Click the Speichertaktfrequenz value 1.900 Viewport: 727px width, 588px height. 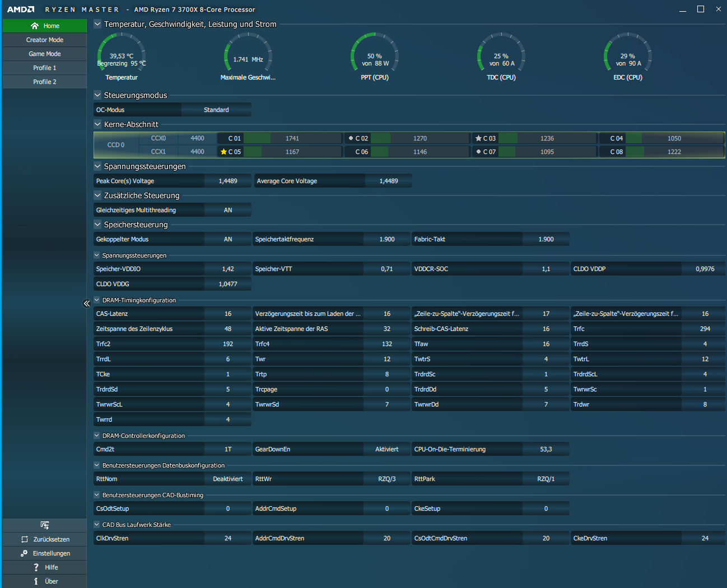point(387,239)
